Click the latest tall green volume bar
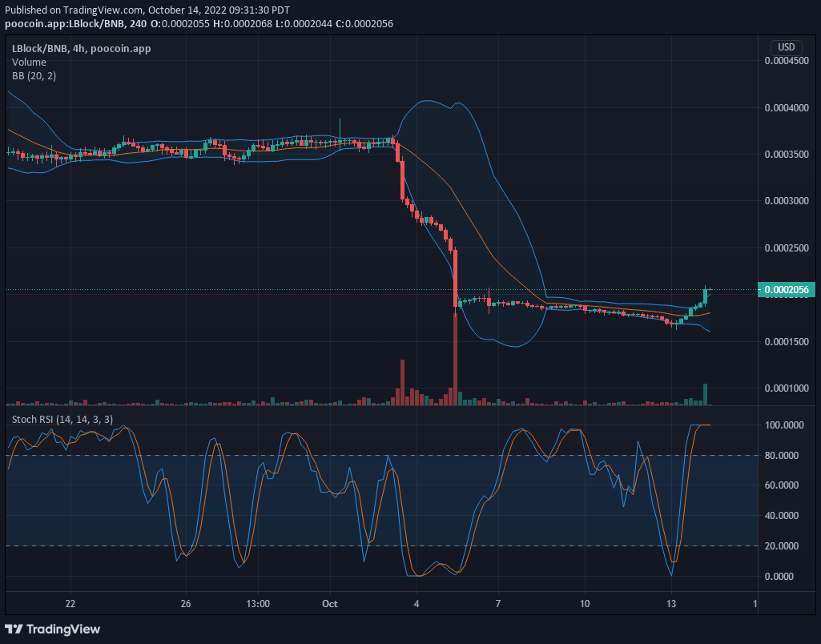This screenshot has height=644, width=821. (706, 394)
